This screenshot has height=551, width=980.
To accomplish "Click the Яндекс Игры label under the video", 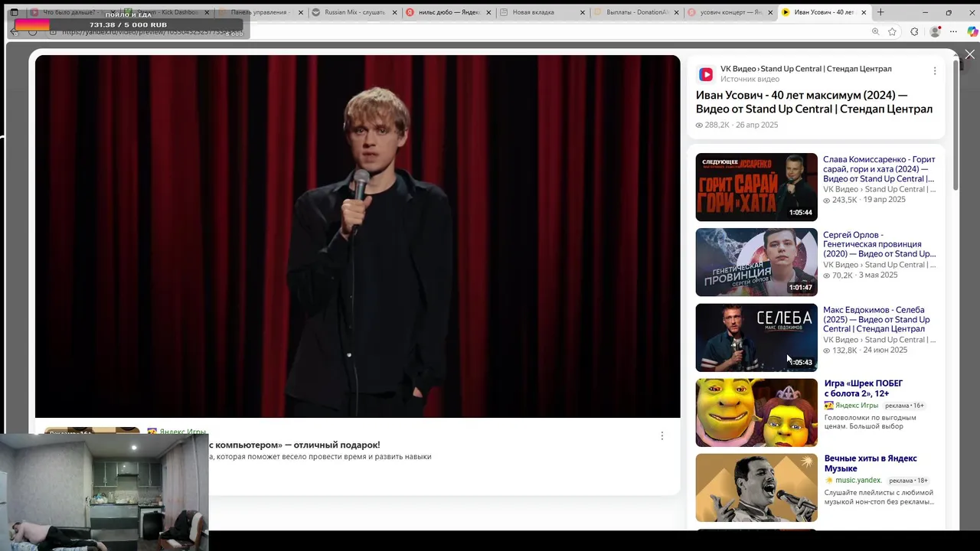I will click(x=182, y=432).
